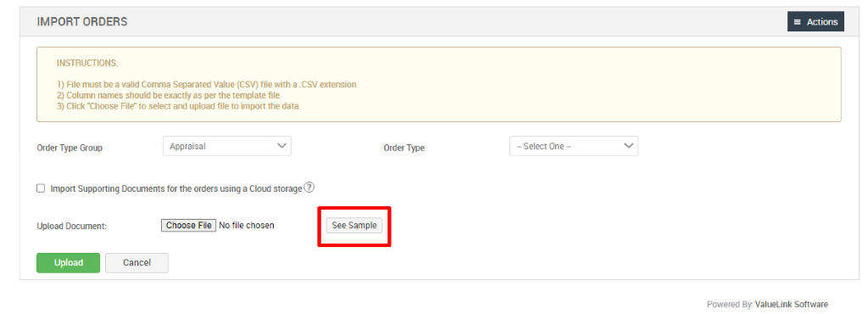The width and height of the screenshot is (868, 314).
Task: Click the instruction line about valid CSV file
Action: tap(207, 85)
